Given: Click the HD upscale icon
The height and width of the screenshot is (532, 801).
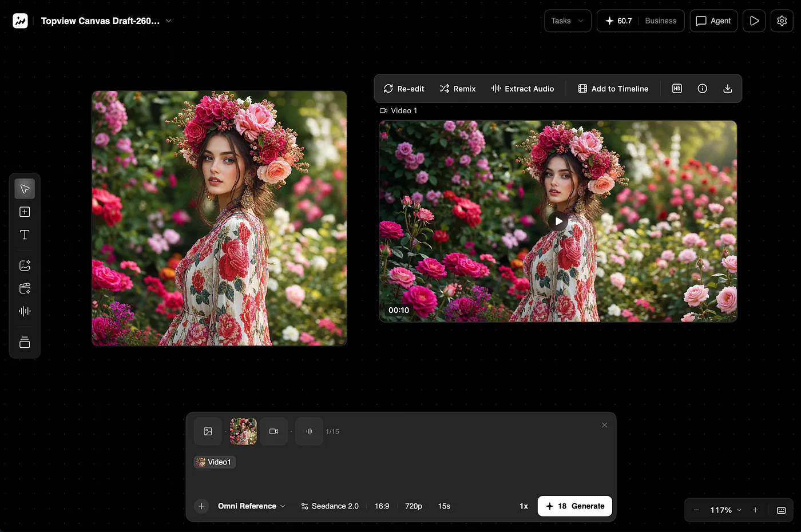Looking at the screenshot, I should 677,89.
